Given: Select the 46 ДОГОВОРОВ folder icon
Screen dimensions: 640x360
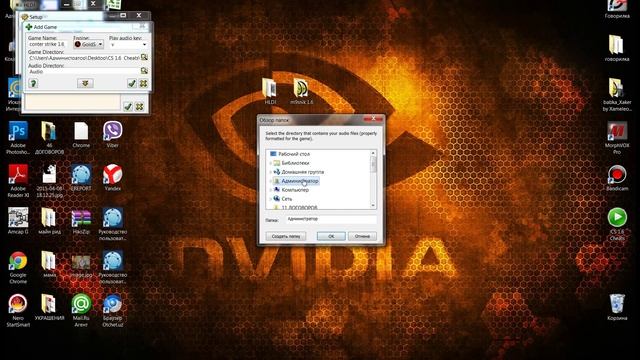Looking at the screenshot, I should [49, 138].
